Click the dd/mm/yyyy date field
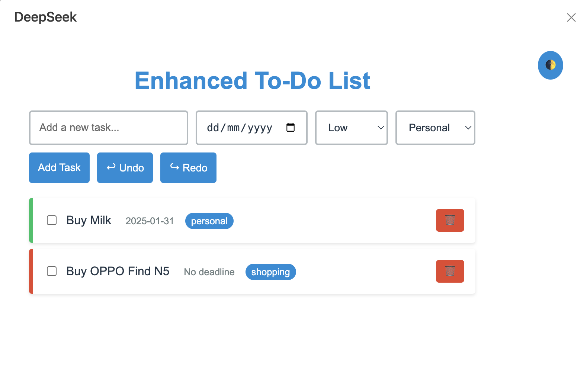Viewport: 587px width, 392px height. coord(251,128)
